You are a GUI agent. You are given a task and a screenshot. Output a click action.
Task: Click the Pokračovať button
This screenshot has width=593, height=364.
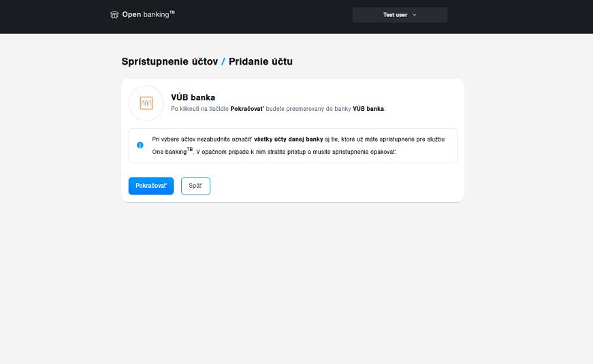tap(151, 186)
